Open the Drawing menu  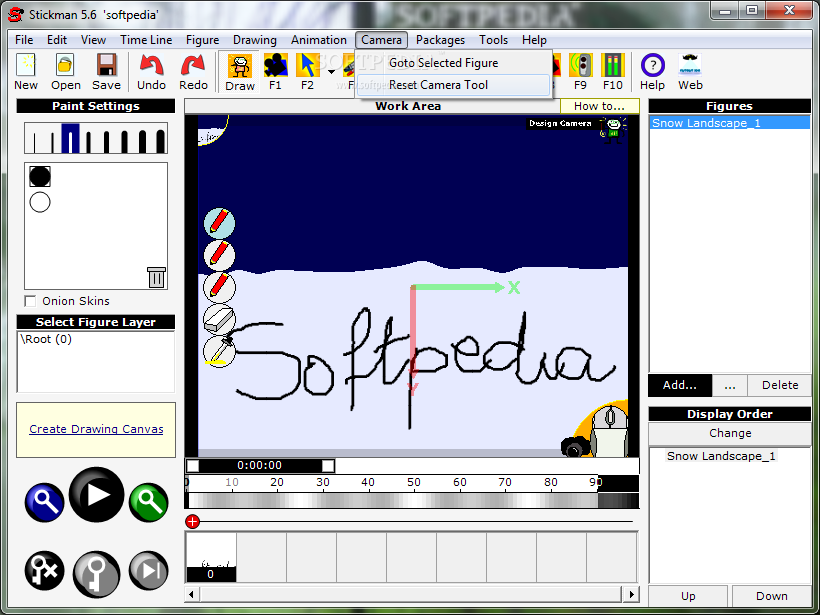(x=255, y=40)
